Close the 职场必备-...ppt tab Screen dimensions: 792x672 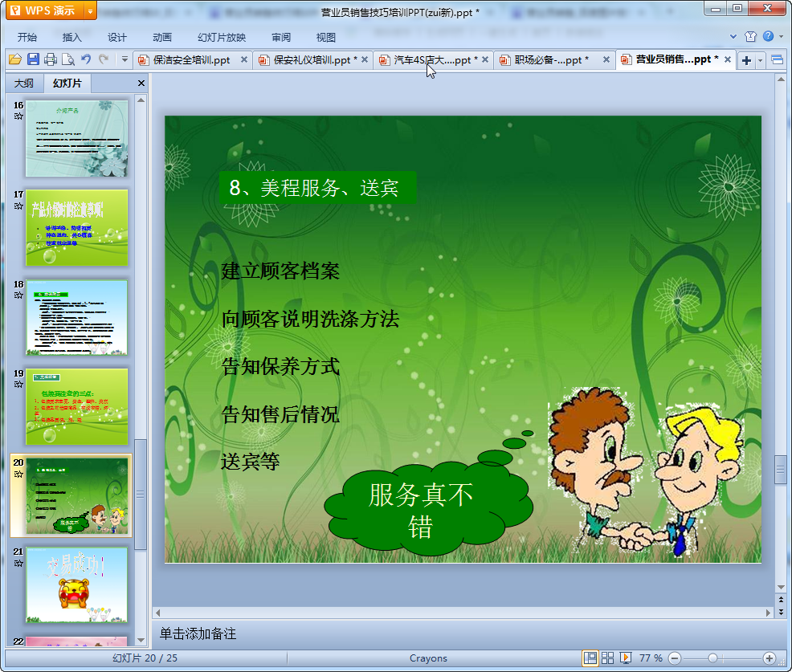click(x=606, y=59)
